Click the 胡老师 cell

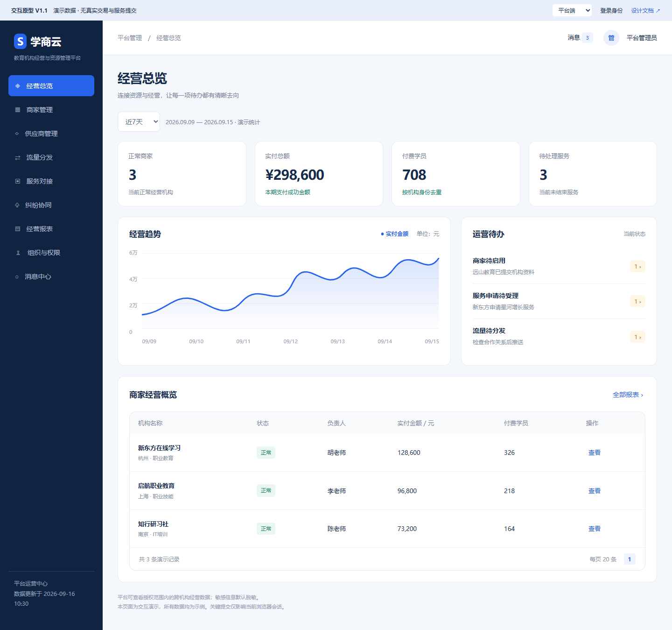(336, 453)
